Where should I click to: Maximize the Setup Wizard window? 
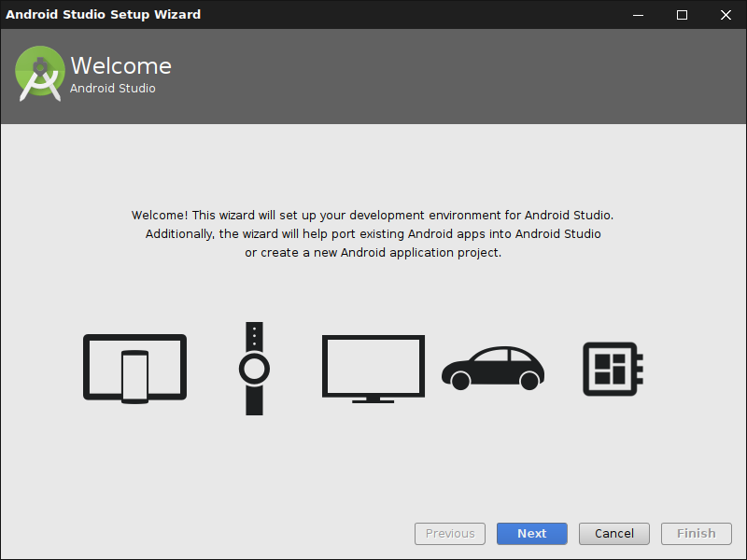[682, 15]
